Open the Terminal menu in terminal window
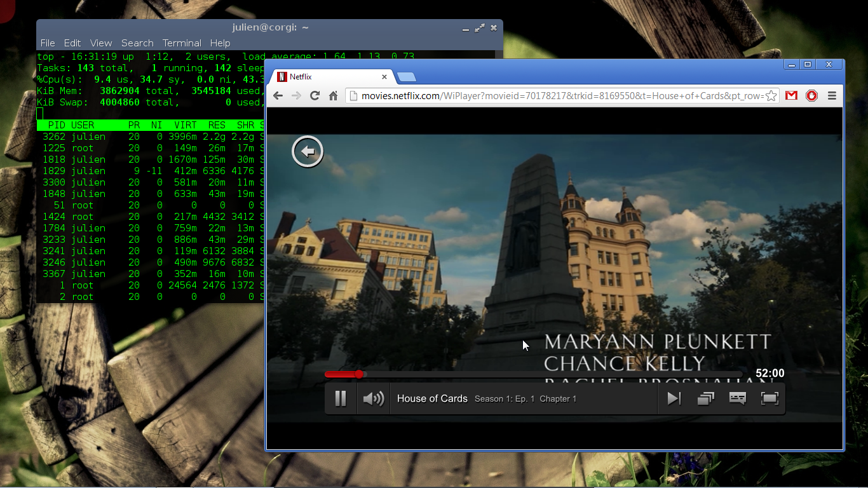 tap(182, 43)
